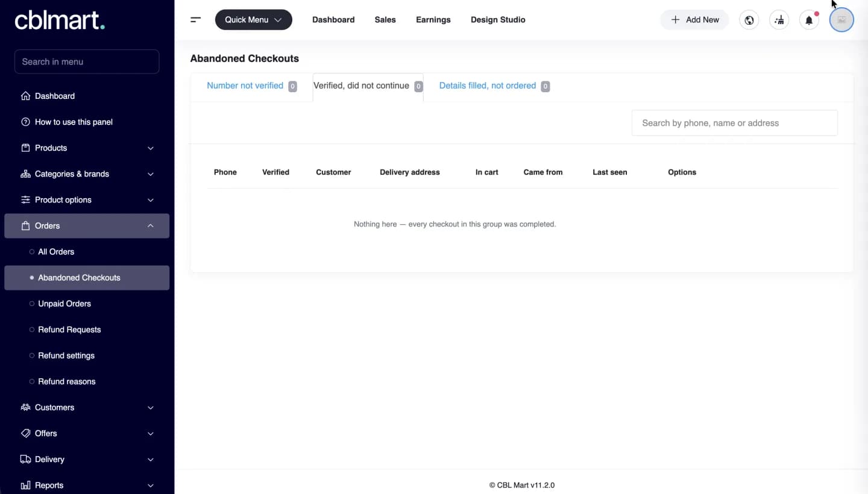This screenshot has height=494, width=868.
Task: Toggle the sidebar collapse hamburger icon
Action: pos(195,20)
